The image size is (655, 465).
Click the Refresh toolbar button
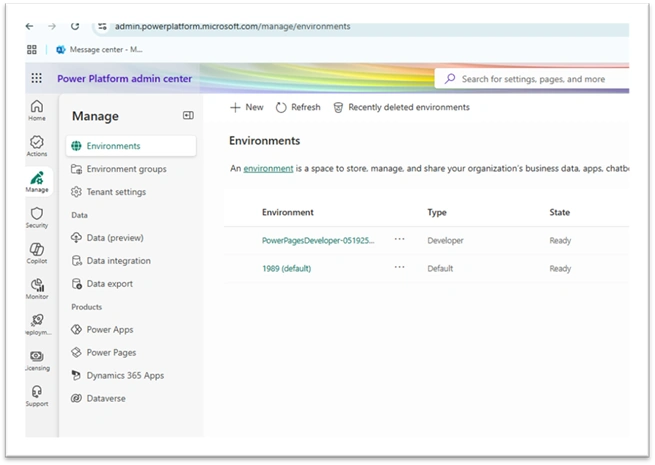pyautogui.click(x=298, y=107)
